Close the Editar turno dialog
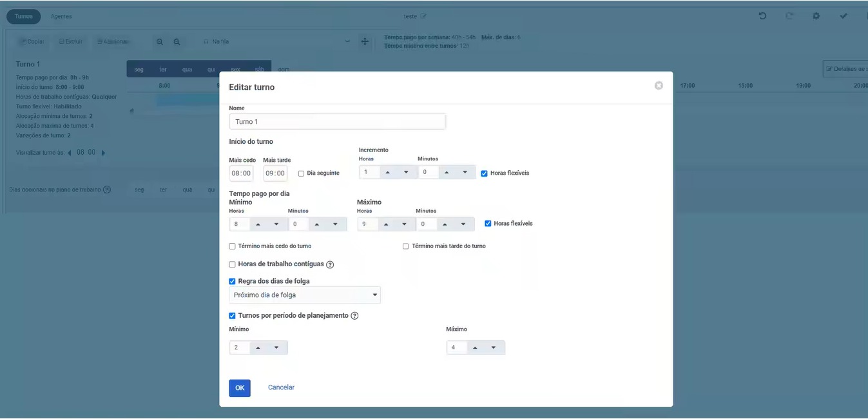 click(659, 85)
